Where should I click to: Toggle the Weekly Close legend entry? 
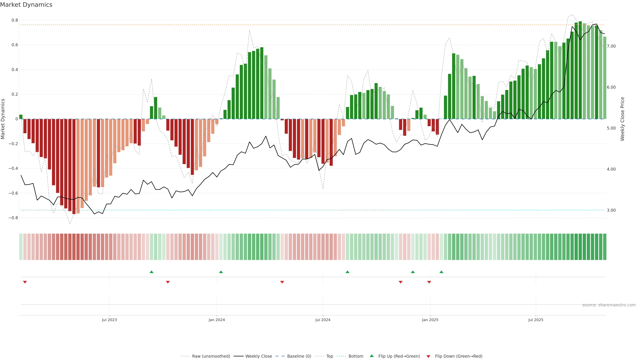click(258, 356)
